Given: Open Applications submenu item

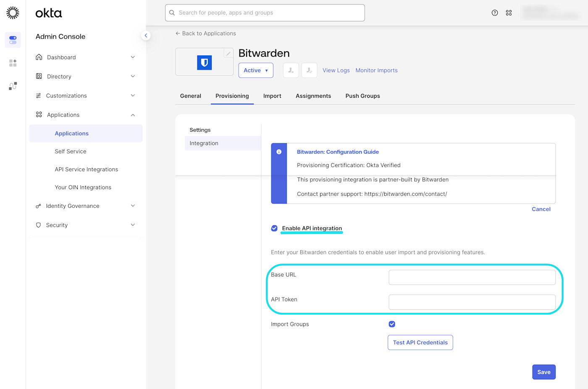Looking at the screenshot, I should point(86,133).
